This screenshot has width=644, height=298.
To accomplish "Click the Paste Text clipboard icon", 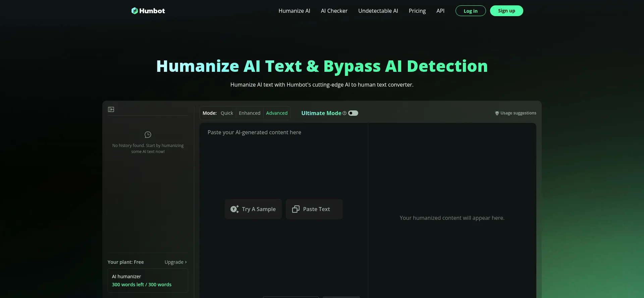I will tap(296, 209).
